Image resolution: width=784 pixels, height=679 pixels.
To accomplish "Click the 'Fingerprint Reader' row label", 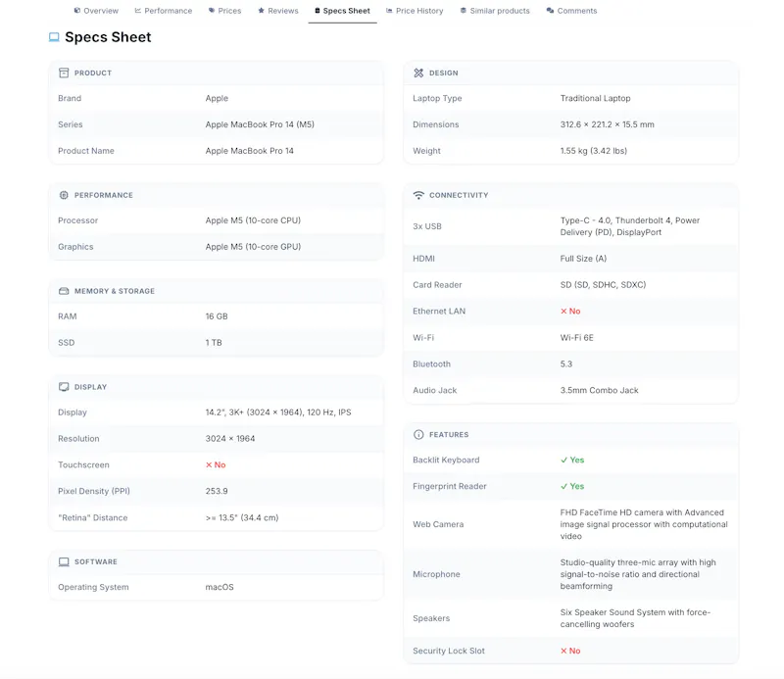I will click(450, 487).
